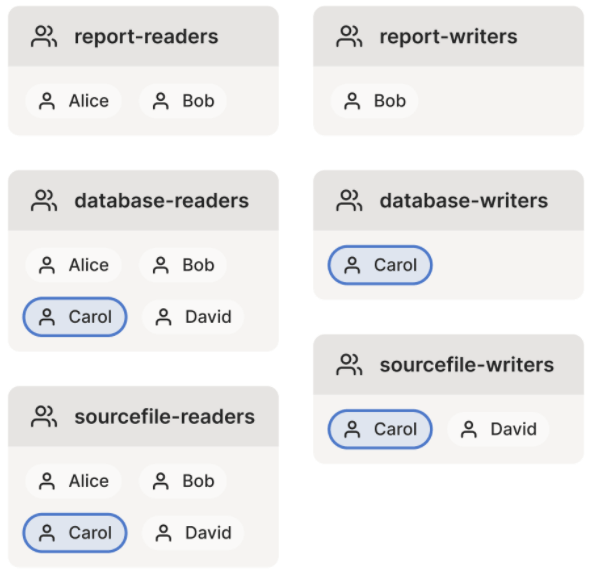The width and height of the screenshot is (593, 575).
Task: Click the group icon beside sourcefile-readers
Action: pyautogui.click(x=44, y=416)
